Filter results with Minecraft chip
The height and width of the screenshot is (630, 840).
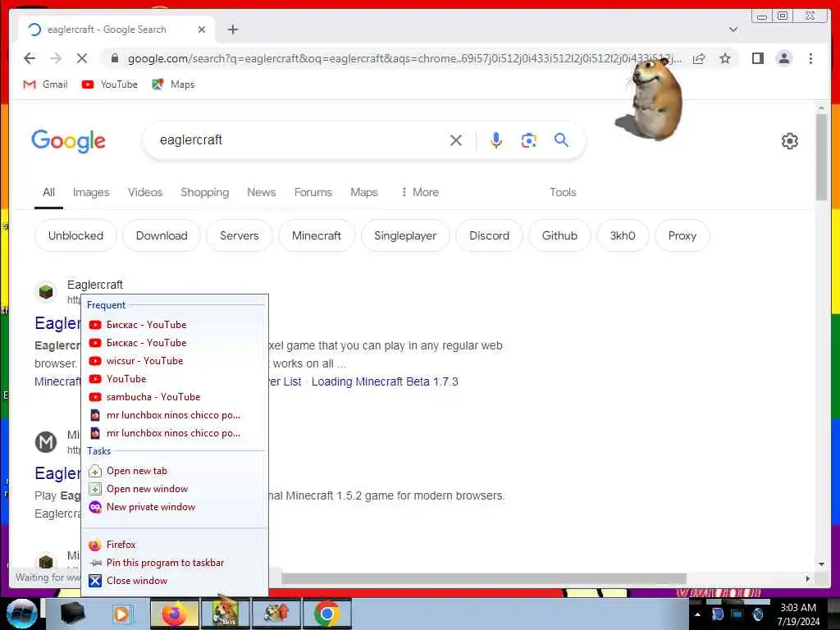click(x=317, y=235)
